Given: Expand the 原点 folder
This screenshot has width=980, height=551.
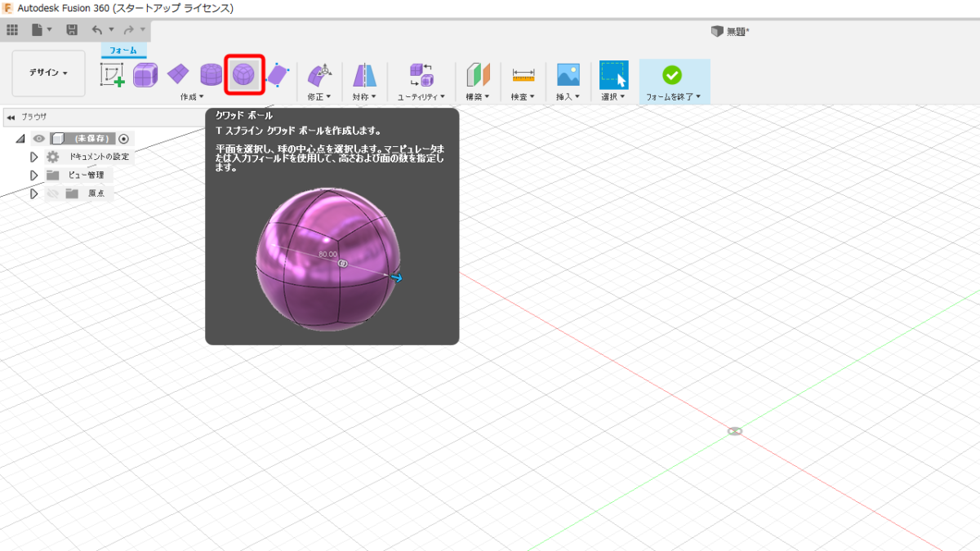Looking at the screenshot, I should coord(34,193).
